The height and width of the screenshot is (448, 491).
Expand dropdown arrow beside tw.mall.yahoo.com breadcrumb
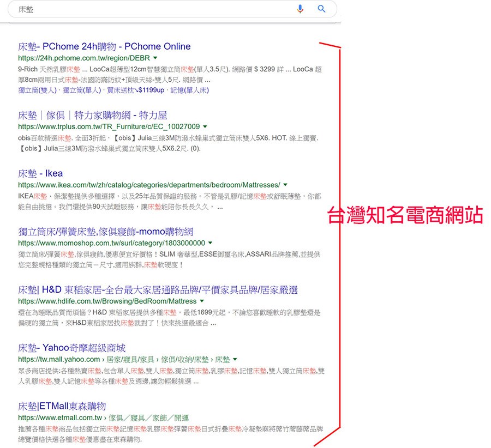pos(235,360)
